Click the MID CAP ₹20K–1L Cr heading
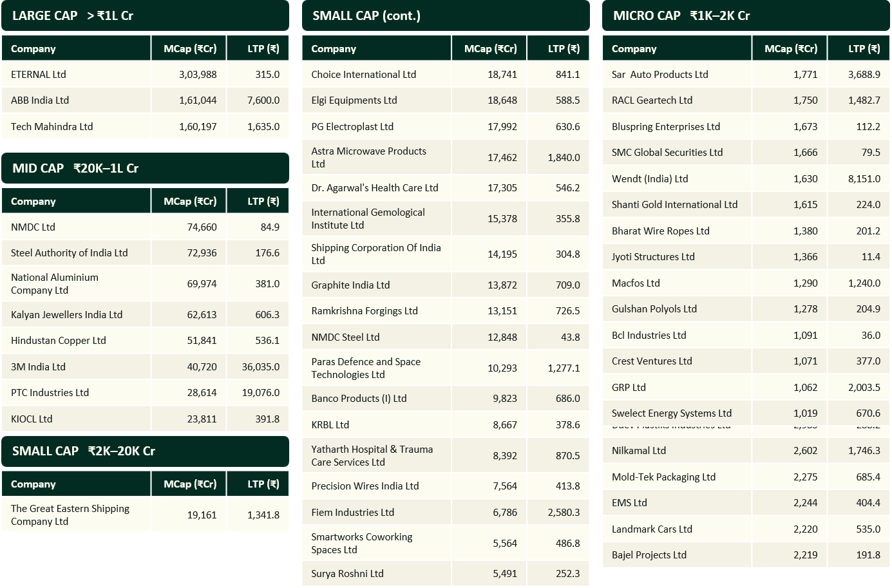The image size is (892, 588). [x=145, y=168]
